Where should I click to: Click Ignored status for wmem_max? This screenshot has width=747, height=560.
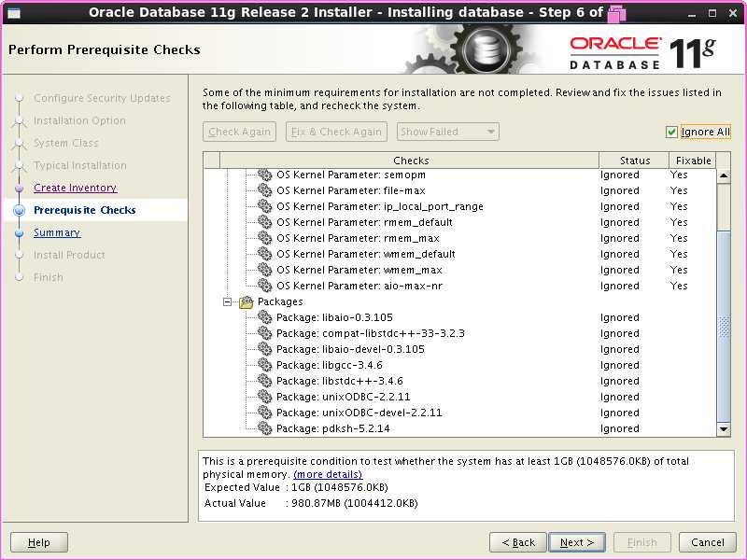pos(619,270)
